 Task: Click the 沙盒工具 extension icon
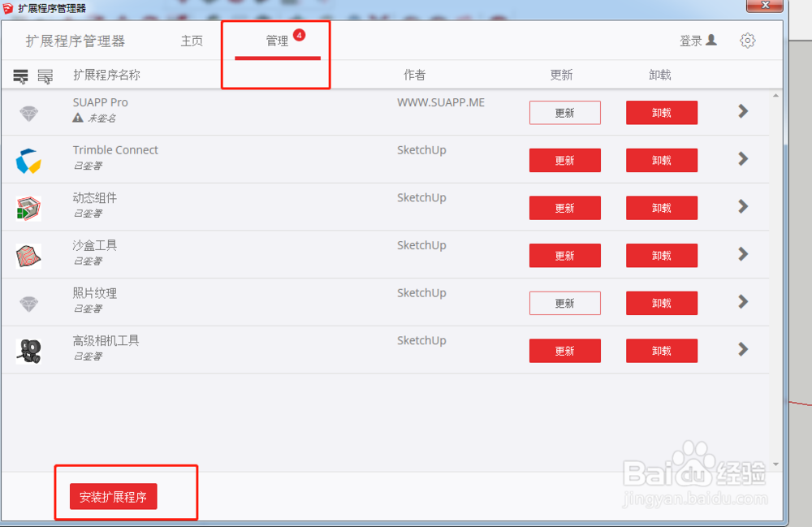pyautogui.click(x=28, y=257)
